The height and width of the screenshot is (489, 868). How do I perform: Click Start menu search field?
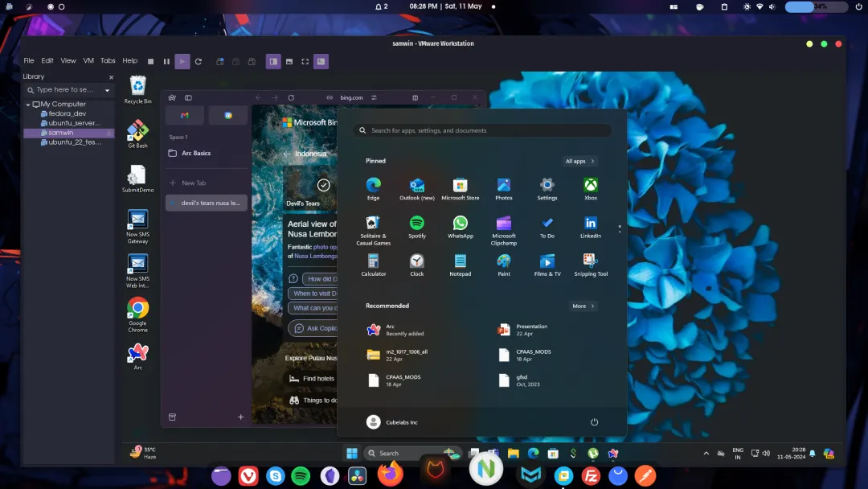(x=482, y=131)
